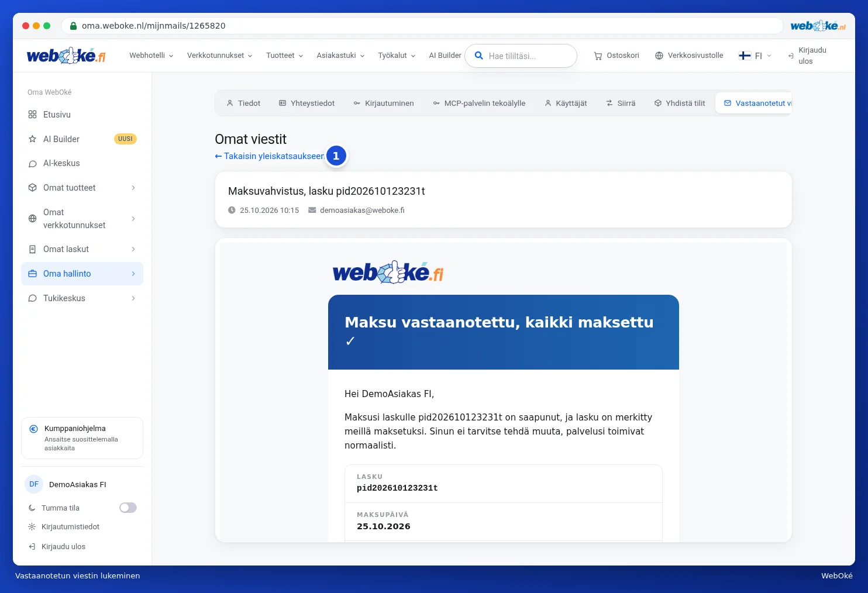
Task: Click the sender address demoasiakas@weboke.fi
Action: 362,211
